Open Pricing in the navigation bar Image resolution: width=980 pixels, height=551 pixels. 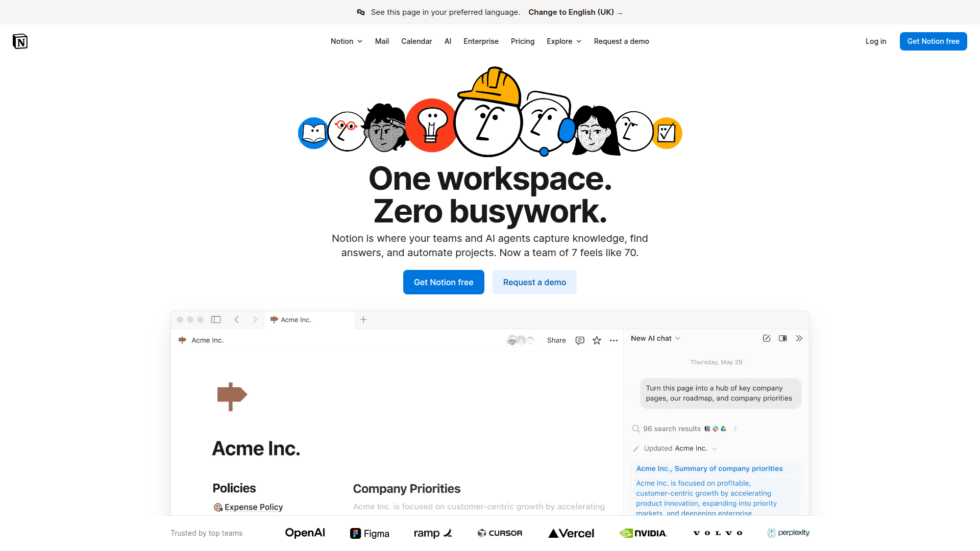[x=523, y=41]
